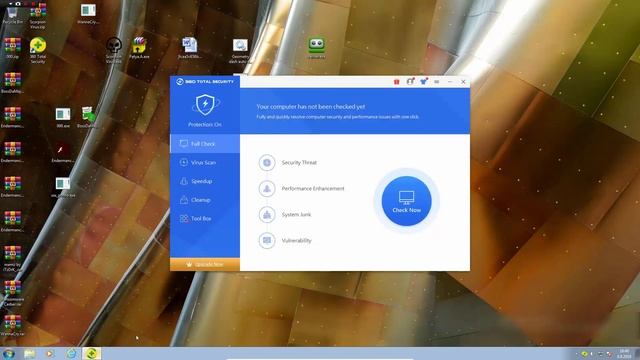
Task: Click the 360 Total Security logo title
Action: tap(205, 82)
